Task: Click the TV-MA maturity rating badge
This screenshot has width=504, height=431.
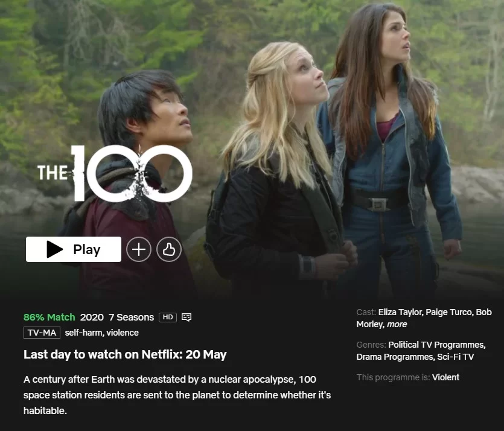Action: pos(42,333)
